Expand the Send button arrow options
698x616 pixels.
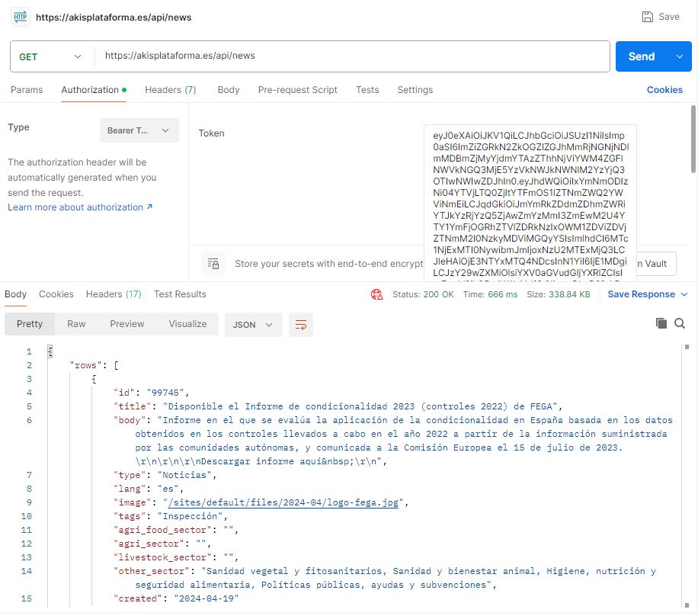[x=679, y=56]
